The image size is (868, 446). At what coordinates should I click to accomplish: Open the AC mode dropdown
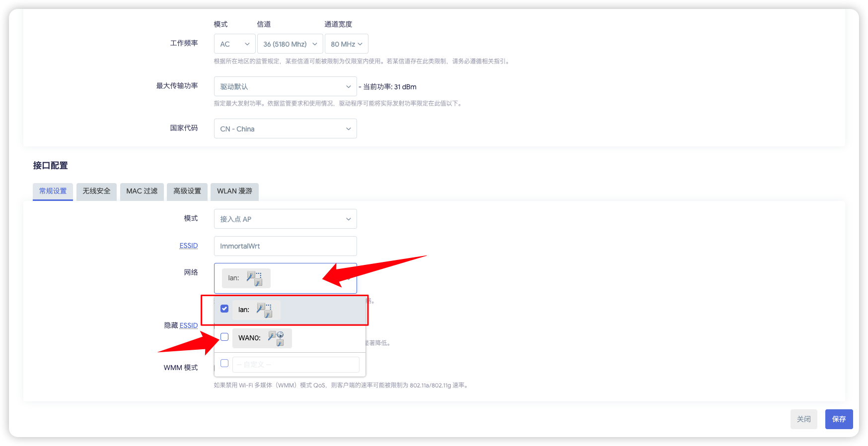235,44
